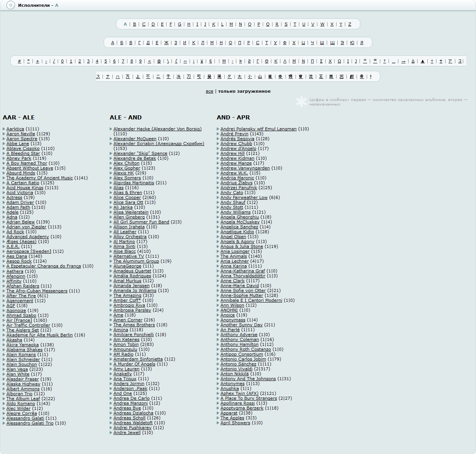Screen dimensions: 476x454
Task: Open Antonio Carlos Jobim artist link
Action: point(243,359)
